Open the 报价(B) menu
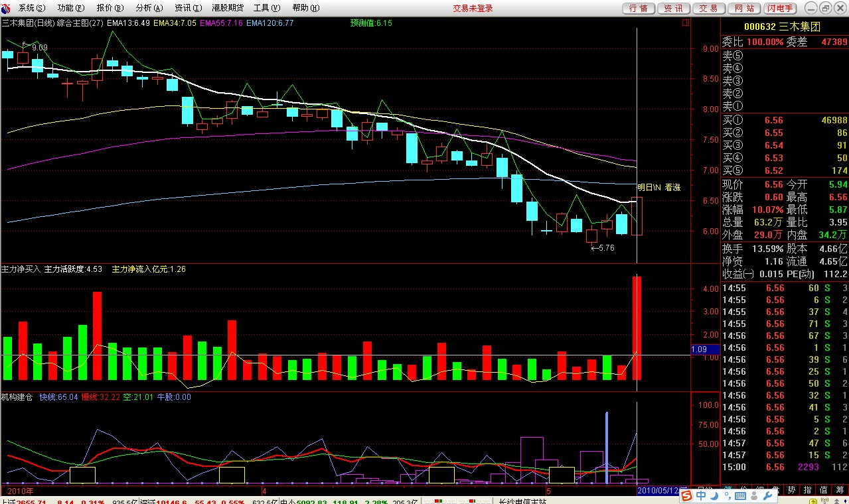This screenshot has width=849, height=504. click(110, 8)
